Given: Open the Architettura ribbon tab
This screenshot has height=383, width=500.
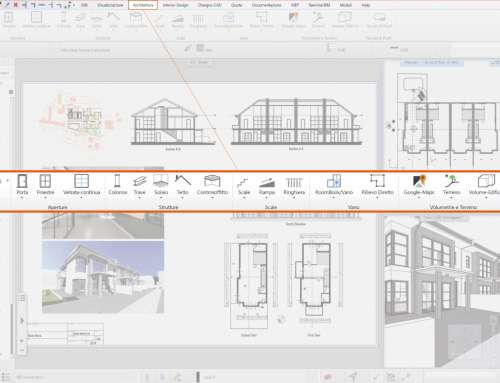Looking at the screenshot, I should coord(143,5).
